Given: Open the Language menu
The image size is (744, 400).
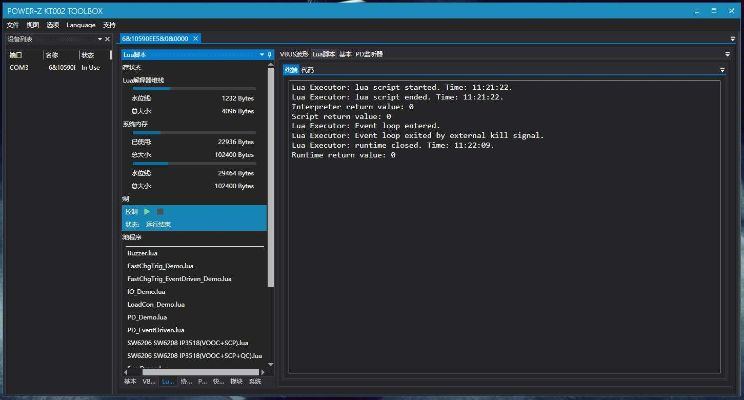Looking at the screenshot, I should [x=81, y=23].
